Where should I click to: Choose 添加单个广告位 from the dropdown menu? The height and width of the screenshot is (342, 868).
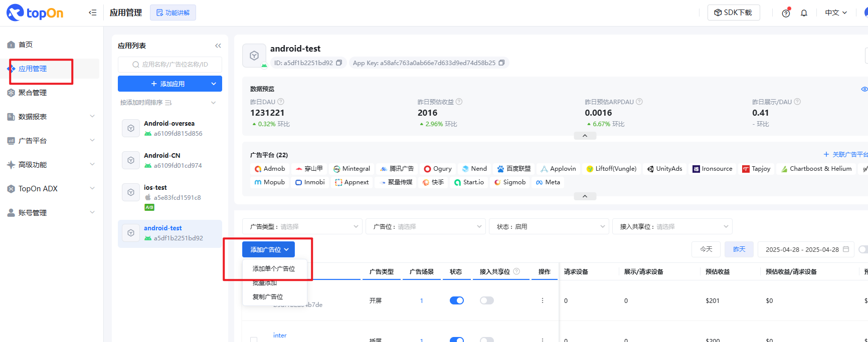(274, 269)
